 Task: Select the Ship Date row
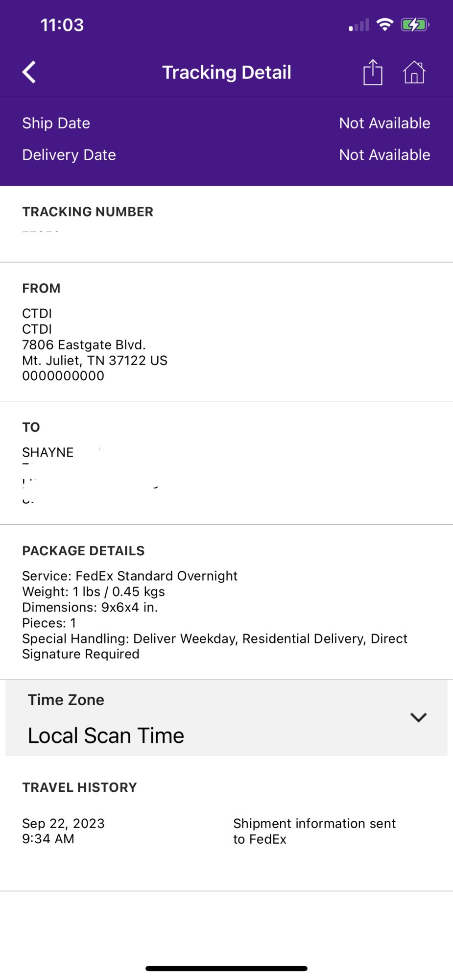coord(226,123)
